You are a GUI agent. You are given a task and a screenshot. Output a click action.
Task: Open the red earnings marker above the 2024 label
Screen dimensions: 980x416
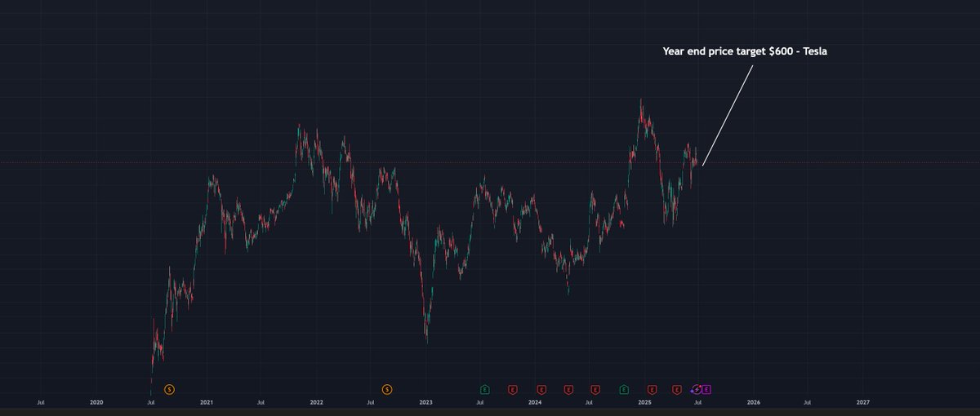pyautogui.click(x=541, y=389)
